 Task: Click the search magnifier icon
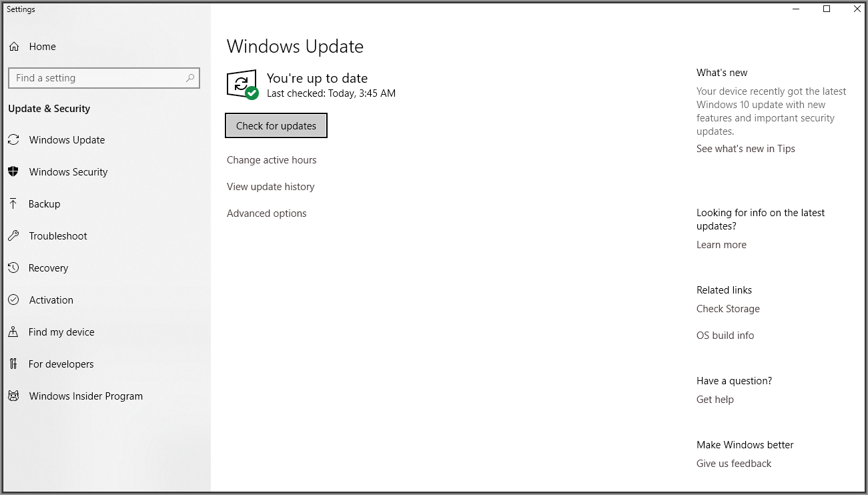click(x=190, y=78)
